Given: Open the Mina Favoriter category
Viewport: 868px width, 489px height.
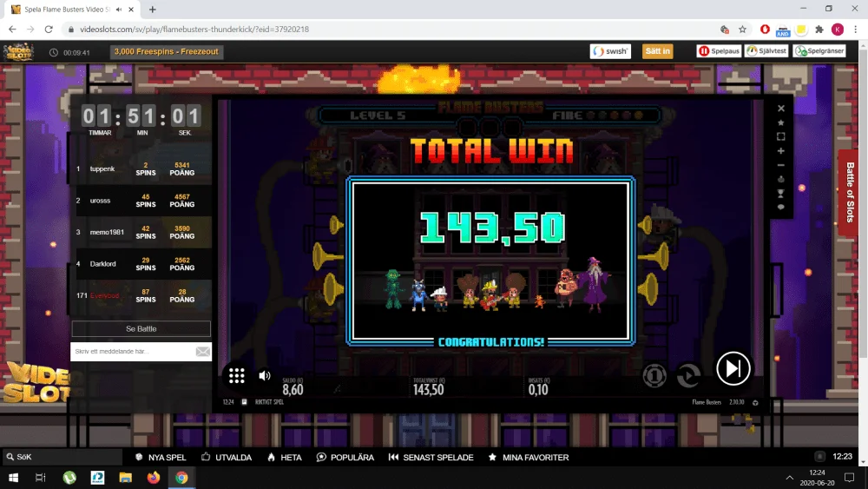Looking at the screenshot, I should pos(528,458).
